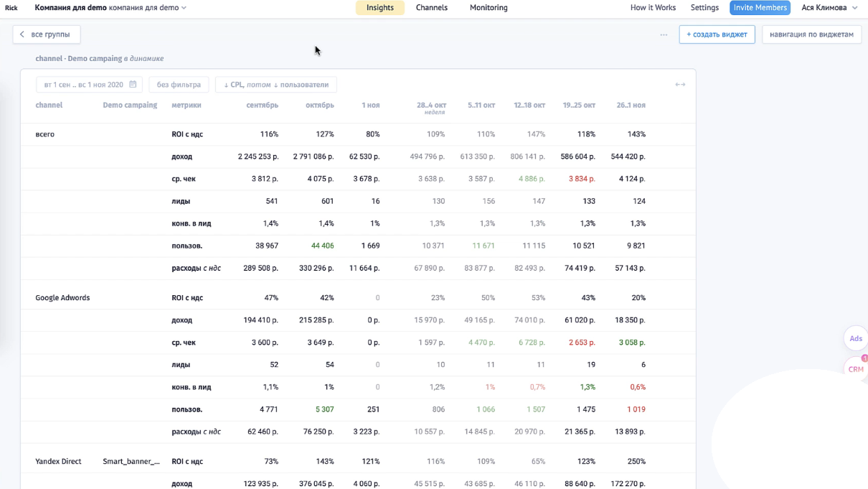The image size is (868, 489).
Task: Click the 5..11 окт column header
Action: pyautogui.click(x=481, y=106)
